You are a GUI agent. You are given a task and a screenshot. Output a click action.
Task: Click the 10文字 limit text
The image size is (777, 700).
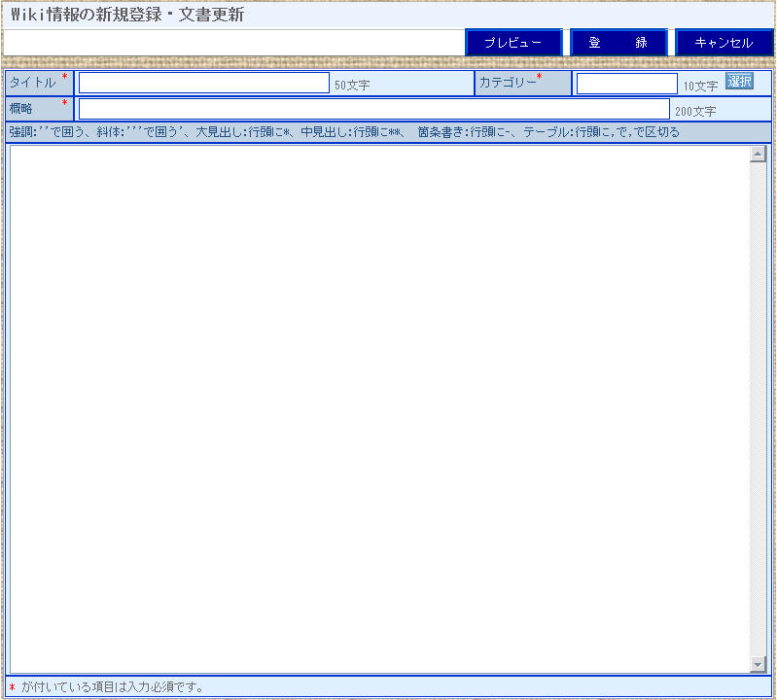point(701,87)
